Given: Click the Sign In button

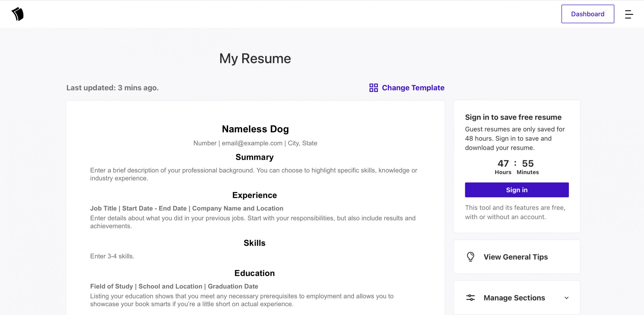Looking at the screenshot, I should click(517, 190).
